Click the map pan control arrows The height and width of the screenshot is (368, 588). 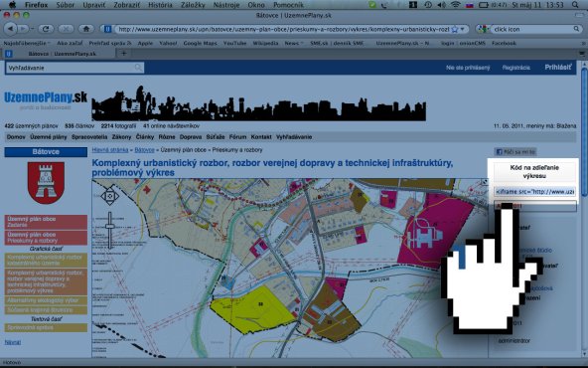tap(109, 195)
